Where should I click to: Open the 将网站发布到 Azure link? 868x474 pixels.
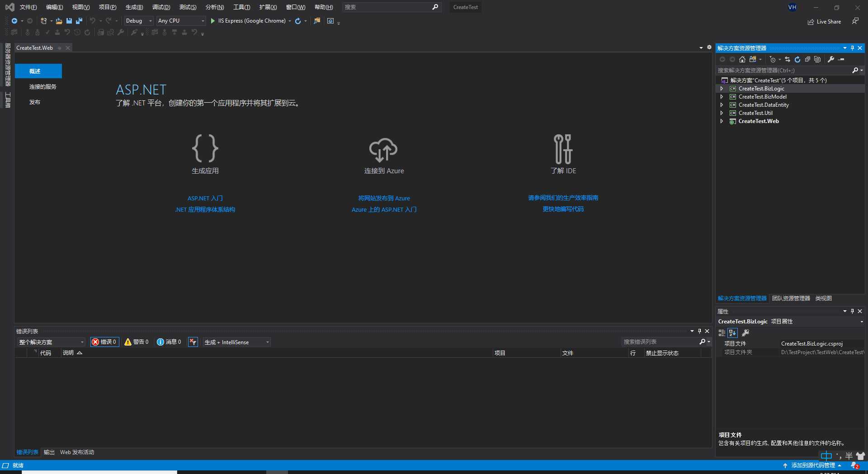click(x=384, y=199)
